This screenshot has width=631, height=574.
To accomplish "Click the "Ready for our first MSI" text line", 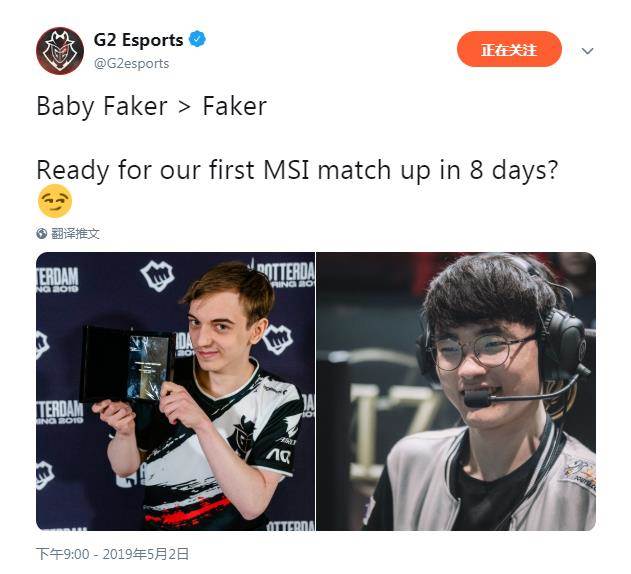I will (298, 170).
